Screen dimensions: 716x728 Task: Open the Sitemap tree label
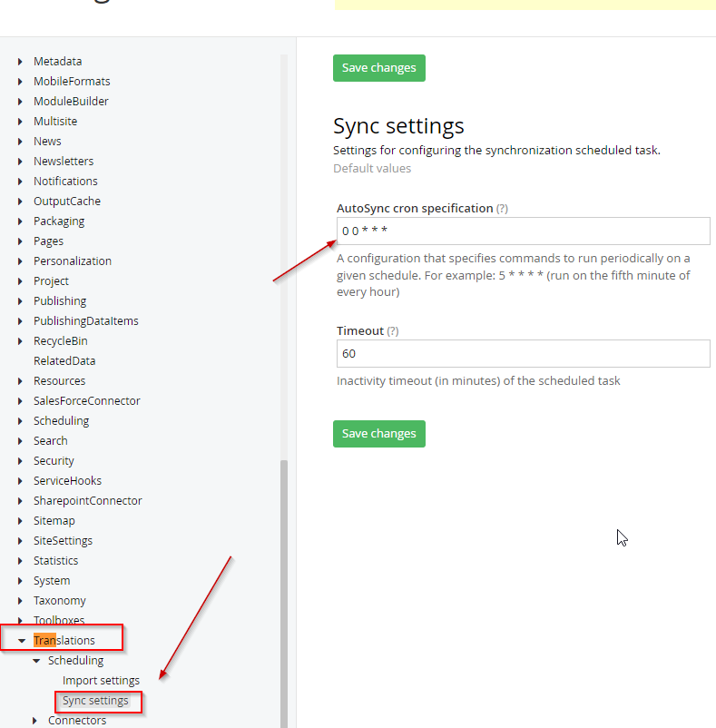[x=54, y=520]
